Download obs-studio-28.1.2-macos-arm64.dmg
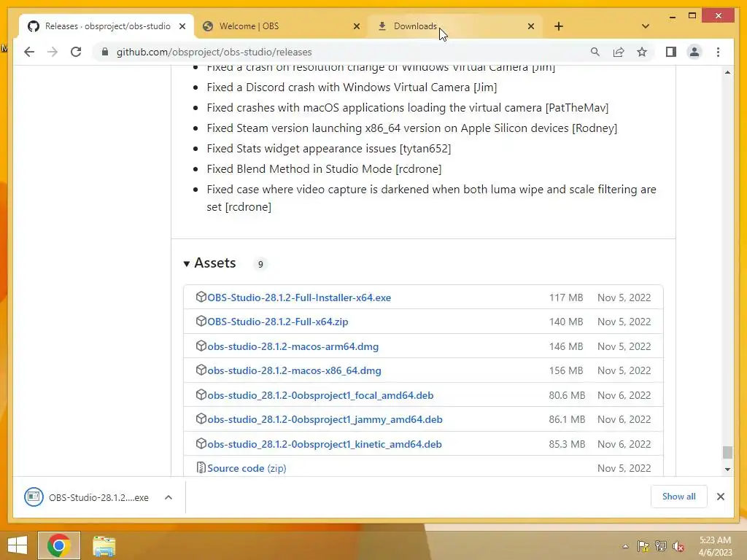Image resolution: width=747 pixels, height=560 pixels. [293, 346]
